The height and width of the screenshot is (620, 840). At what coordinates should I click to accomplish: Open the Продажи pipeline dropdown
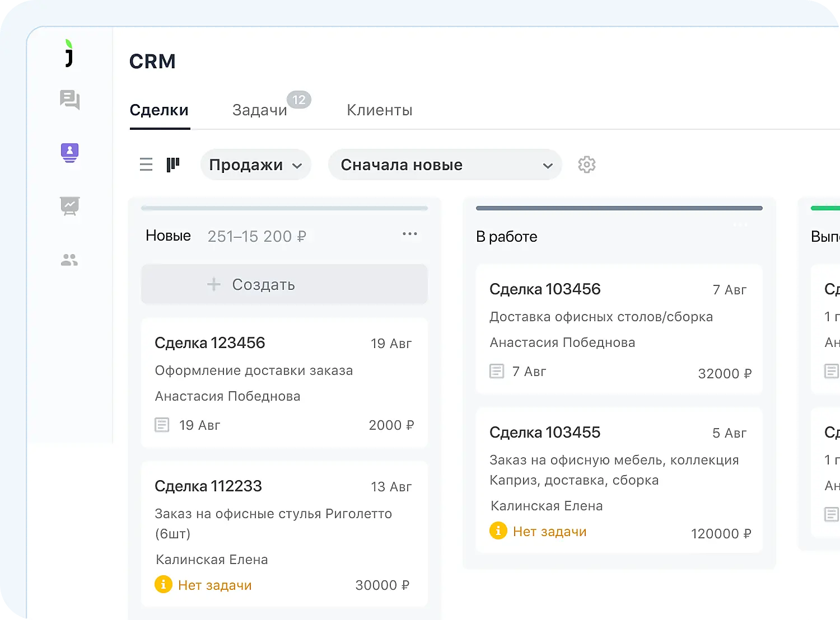coord(255,164)
